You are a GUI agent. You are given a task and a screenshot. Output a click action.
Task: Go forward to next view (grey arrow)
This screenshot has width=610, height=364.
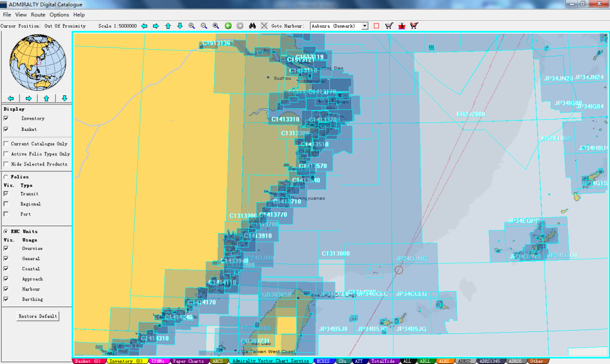click(x=240, y=26)
